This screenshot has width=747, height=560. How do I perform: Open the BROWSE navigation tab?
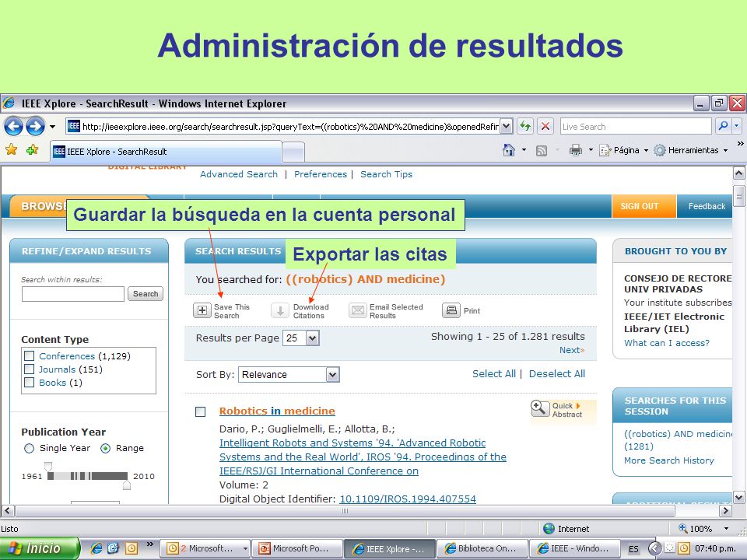(x=43, y=206)
